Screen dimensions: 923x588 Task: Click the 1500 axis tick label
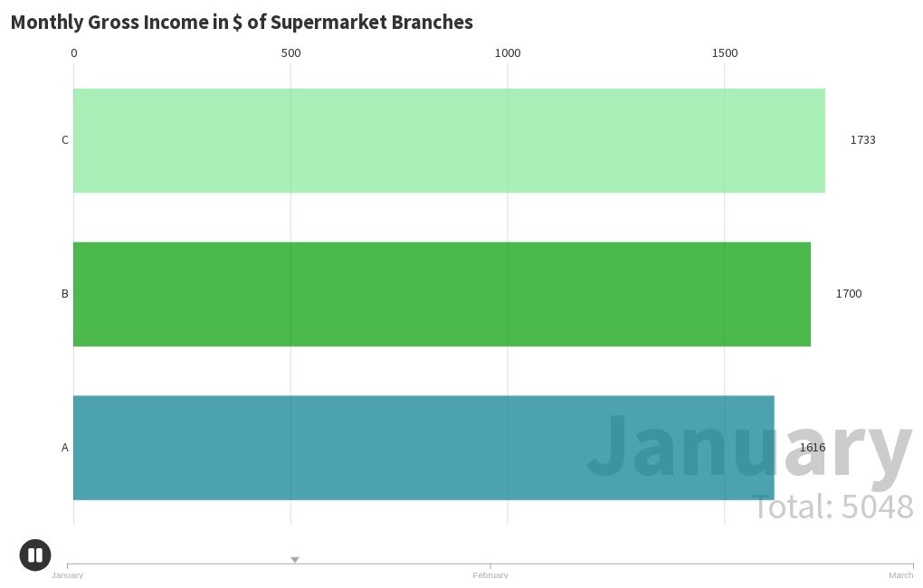point(725,53)
